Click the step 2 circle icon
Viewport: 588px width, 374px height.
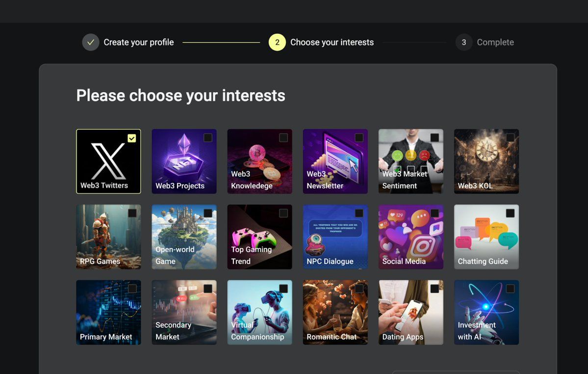(277, 42)
